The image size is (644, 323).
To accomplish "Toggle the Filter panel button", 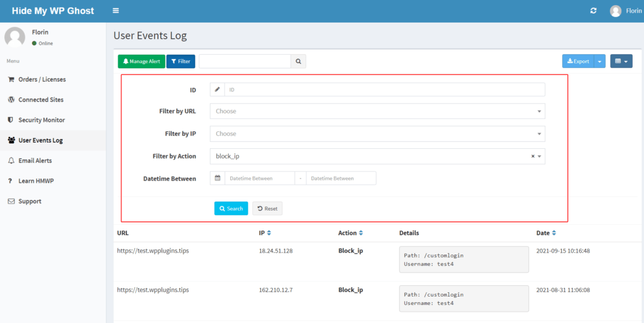I will pyautogui.click(x=180, y=61).
